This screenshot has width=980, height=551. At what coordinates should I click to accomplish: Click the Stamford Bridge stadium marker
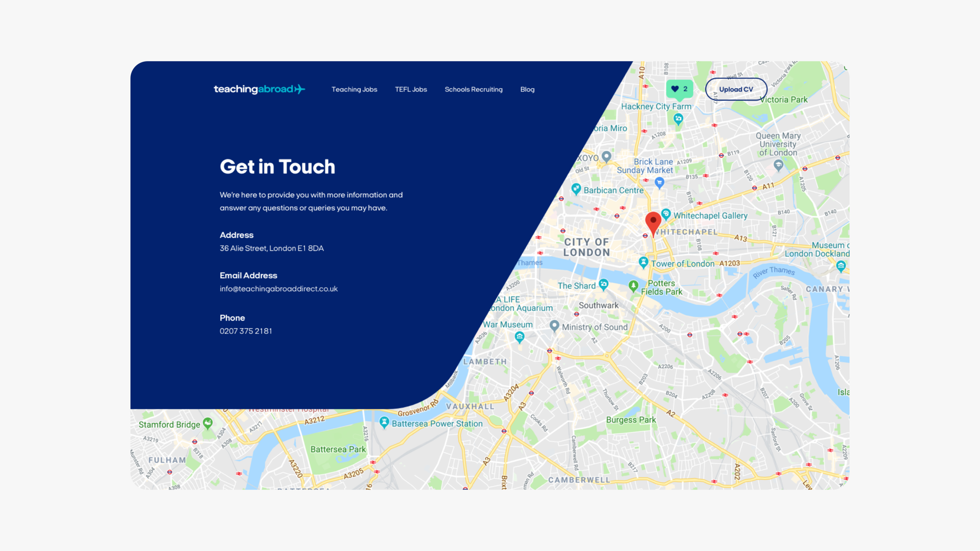tap(208, 423)
